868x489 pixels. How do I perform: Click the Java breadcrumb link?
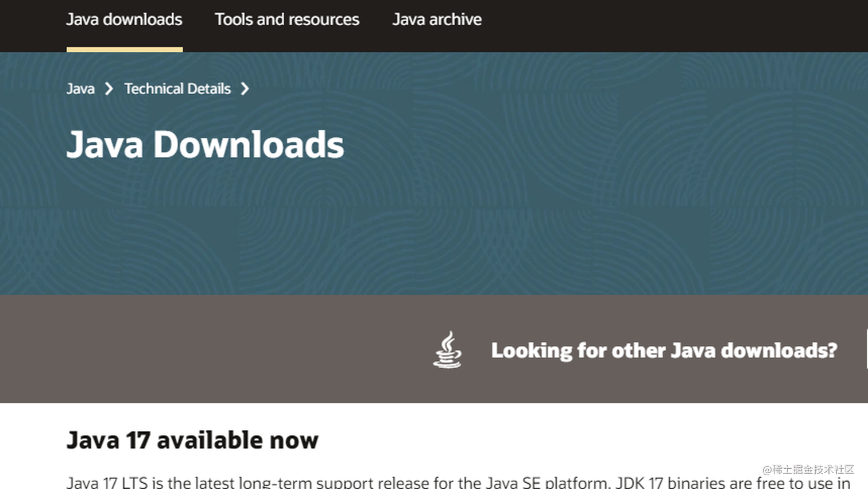coord(80,89)
